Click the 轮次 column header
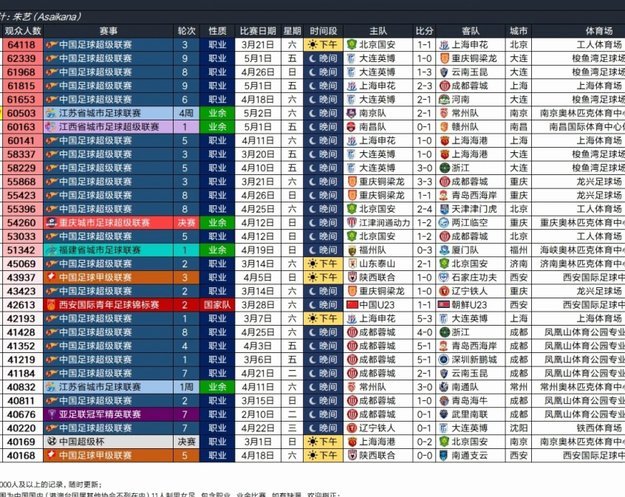Screen dimensions: 625x497 pos(186,31)
